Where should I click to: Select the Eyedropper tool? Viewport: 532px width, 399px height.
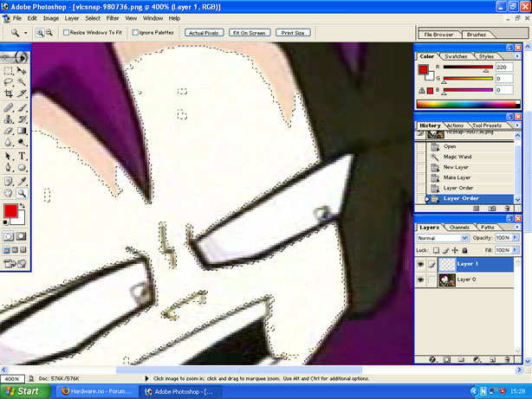click(22, 182)
